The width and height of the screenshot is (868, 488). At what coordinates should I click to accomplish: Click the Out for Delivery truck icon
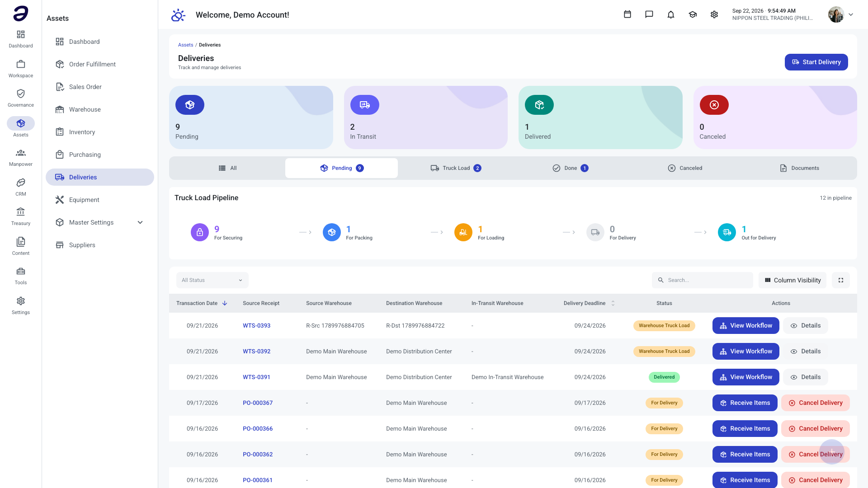point(727,232)
